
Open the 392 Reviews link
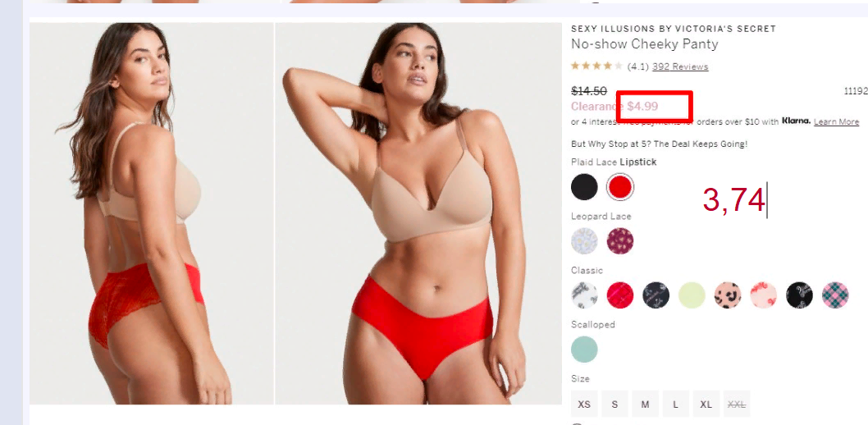(x=680, y=66)
